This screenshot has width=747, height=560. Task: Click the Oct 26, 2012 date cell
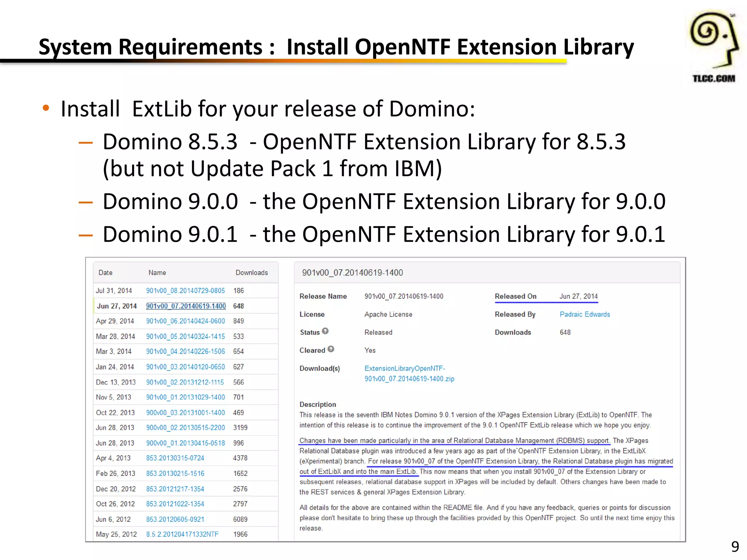pos(115,503)
